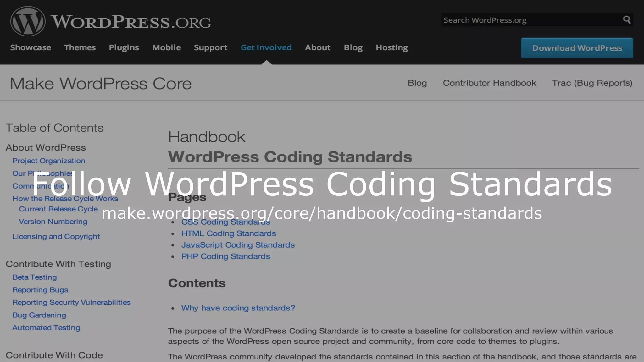
Task: Open the Reporting Security Vulnerabilities link
Action: coord(71,302)
